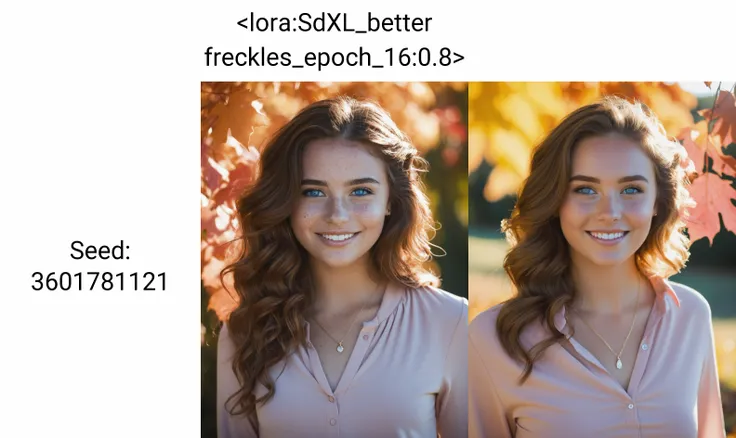Click the freckles_epoch_16:0.8 text line

[334, 57]
